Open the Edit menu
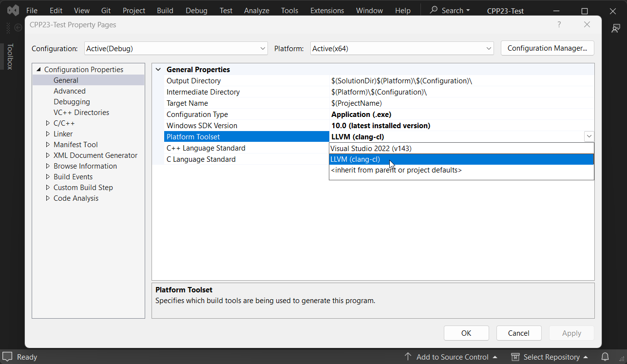This screenshot has height=364, width=627. coord(56,10)
